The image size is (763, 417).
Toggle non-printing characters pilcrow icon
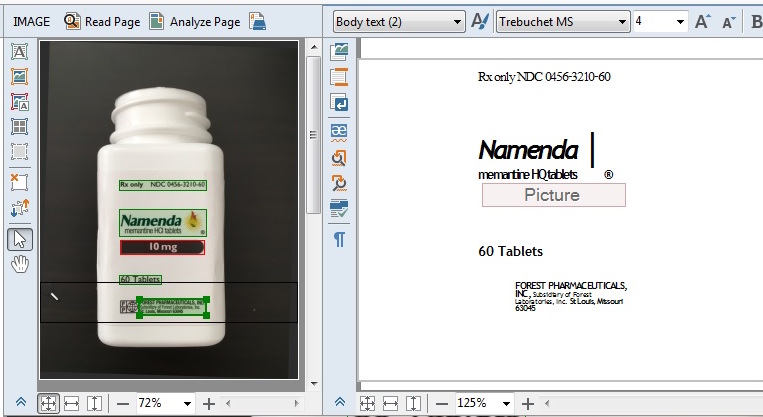click(x=340, y=239)
